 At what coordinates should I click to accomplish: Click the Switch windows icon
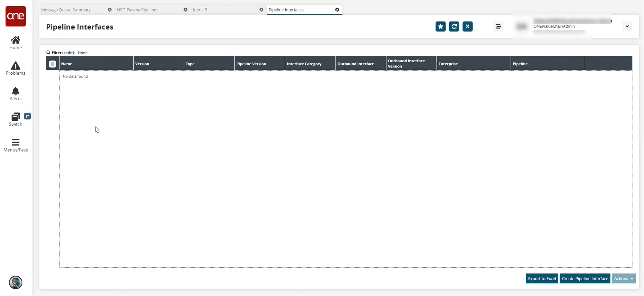coord(16,117)
